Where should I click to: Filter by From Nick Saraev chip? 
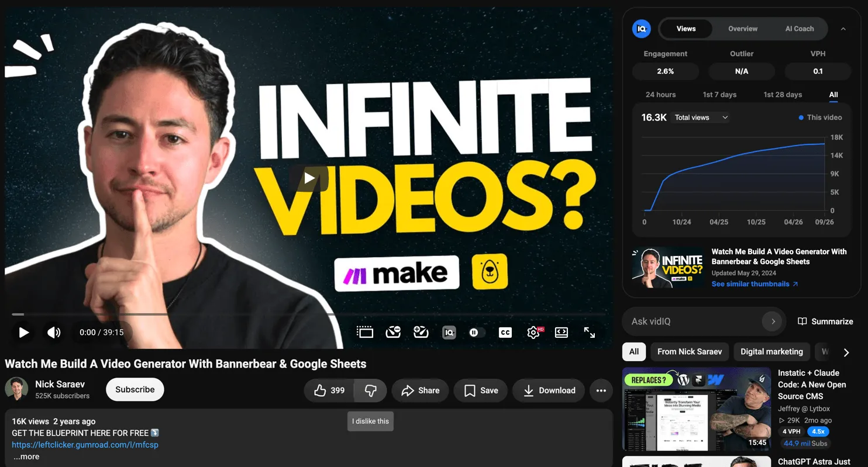pyautogui.click(x=690, y=351)
